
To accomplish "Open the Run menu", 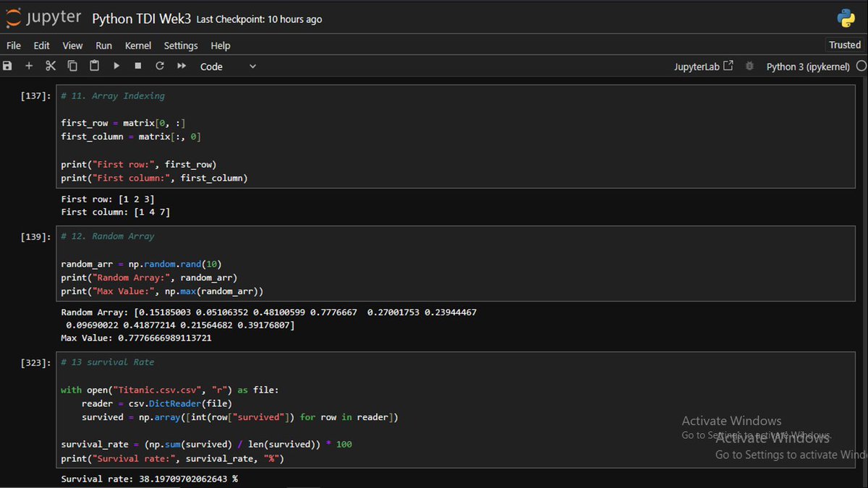I will [x=104, y=46].
